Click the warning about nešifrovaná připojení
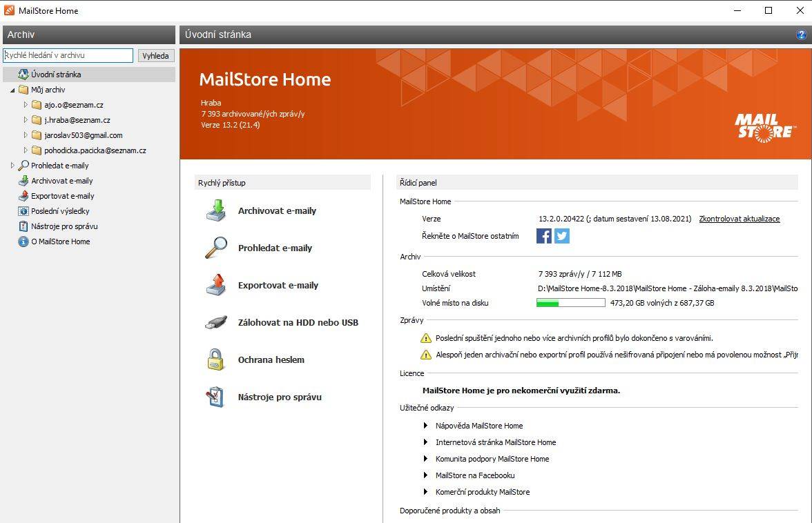Screen dimensions: 812x523 click(617, 355)
